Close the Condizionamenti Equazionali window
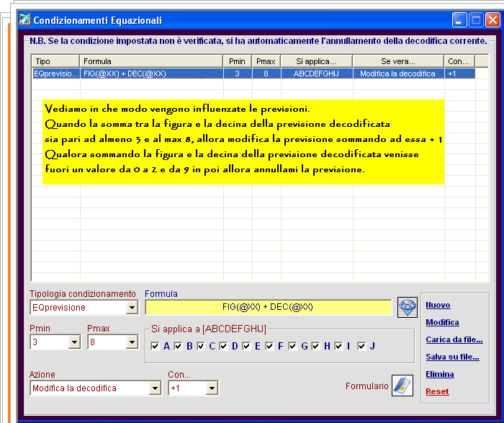The image size is (504, 423). click(x=492, y=20)
